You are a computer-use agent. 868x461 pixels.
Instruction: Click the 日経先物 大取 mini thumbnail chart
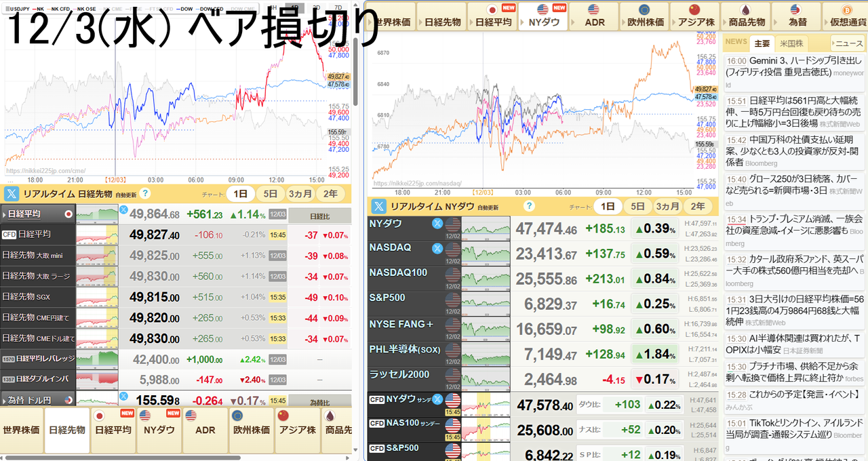click(96, 255)
